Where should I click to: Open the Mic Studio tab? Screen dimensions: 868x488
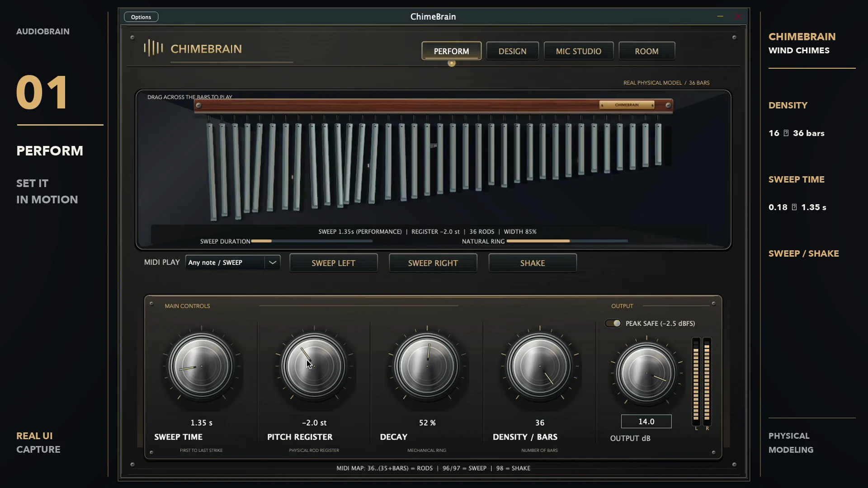[x=579, y=51]
